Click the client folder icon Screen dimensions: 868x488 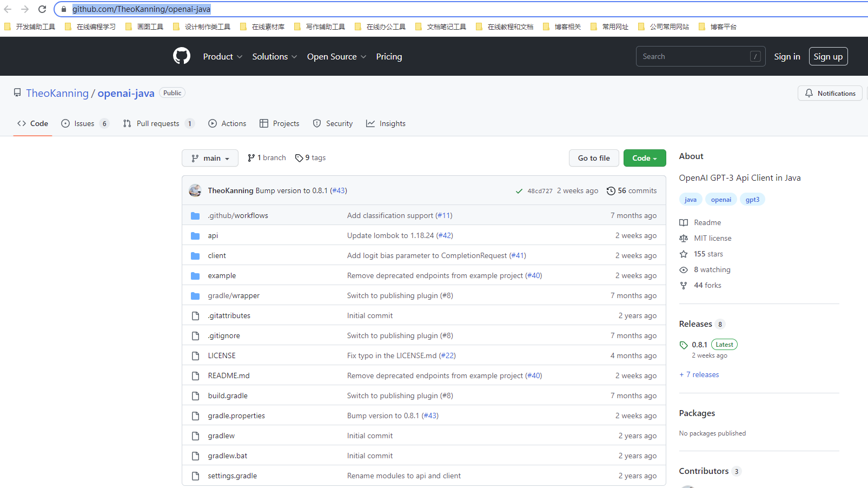[195, 256]
